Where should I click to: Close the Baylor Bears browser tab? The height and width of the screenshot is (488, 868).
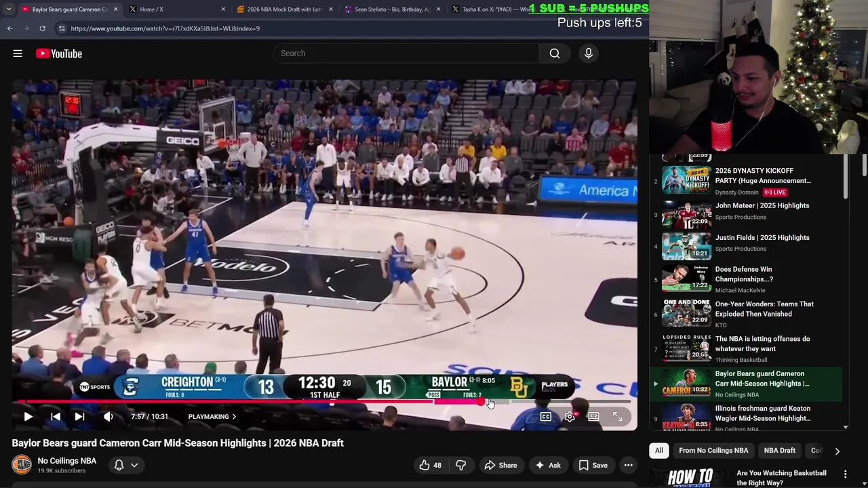[115, 9]
